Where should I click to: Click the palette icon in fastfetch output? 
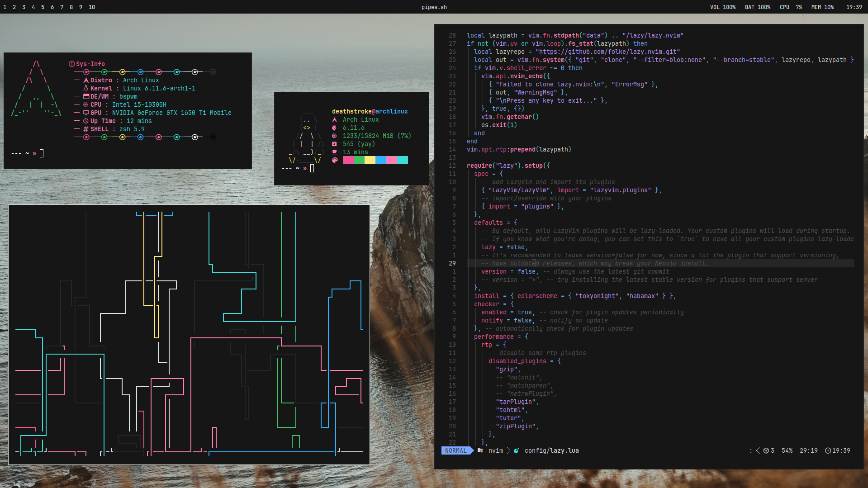[335, 160]
